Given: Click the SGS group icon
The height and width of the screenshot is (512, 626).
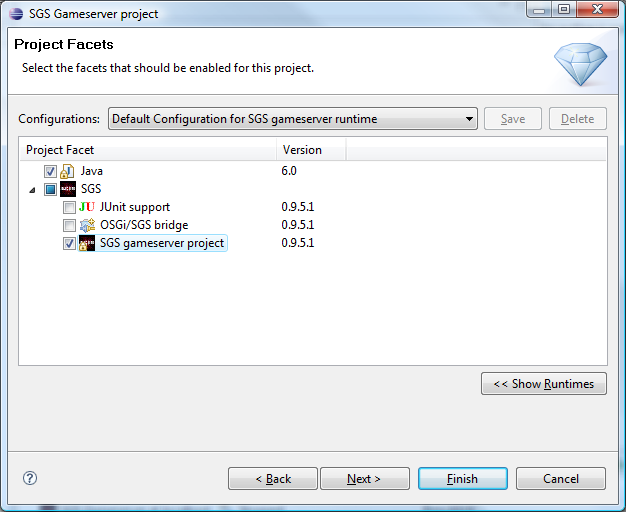Looking at the screenshot, I should point(68,189).
